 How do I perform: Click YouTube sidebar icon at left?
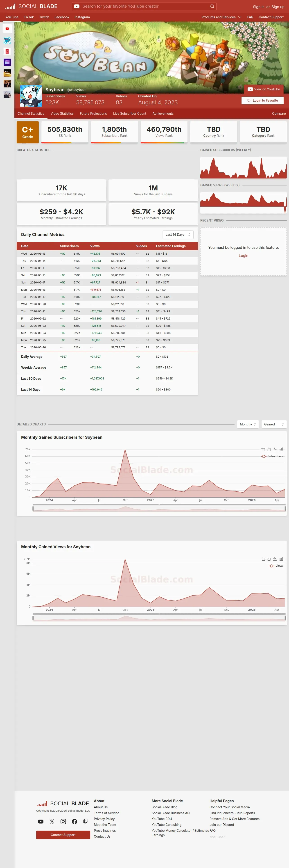[7, 29]
